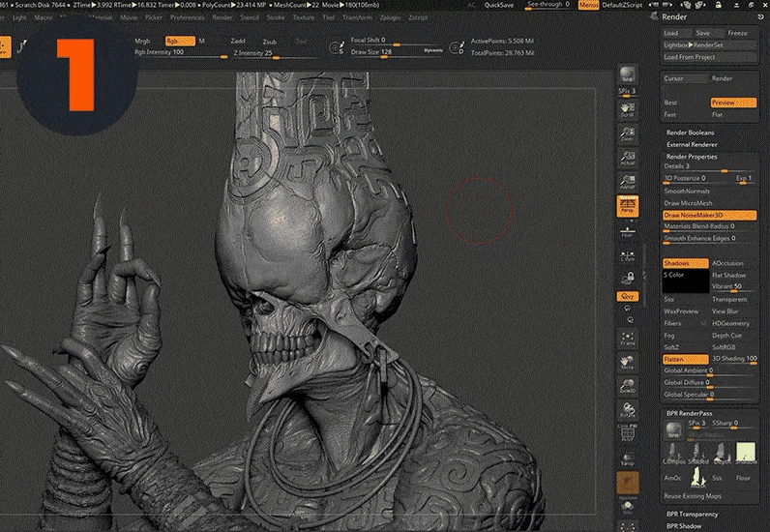Click Load From Project button

pyautogui.click(x=709, y=57)
